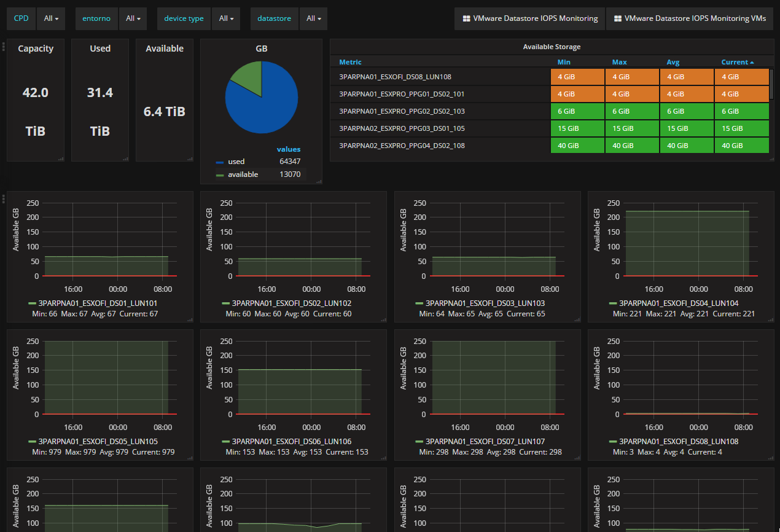Image resolution: width=780 pixels, height=532 pixels.
Task: Click dashboard icon on IOPS Monitoring link
Action: (x=466, y=18)
